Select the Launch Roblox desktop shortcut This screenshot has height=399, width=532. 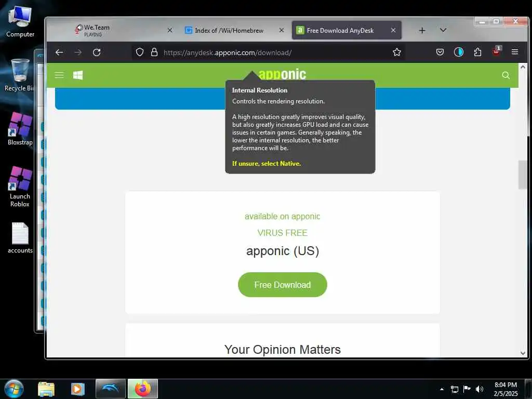[20, 187]
